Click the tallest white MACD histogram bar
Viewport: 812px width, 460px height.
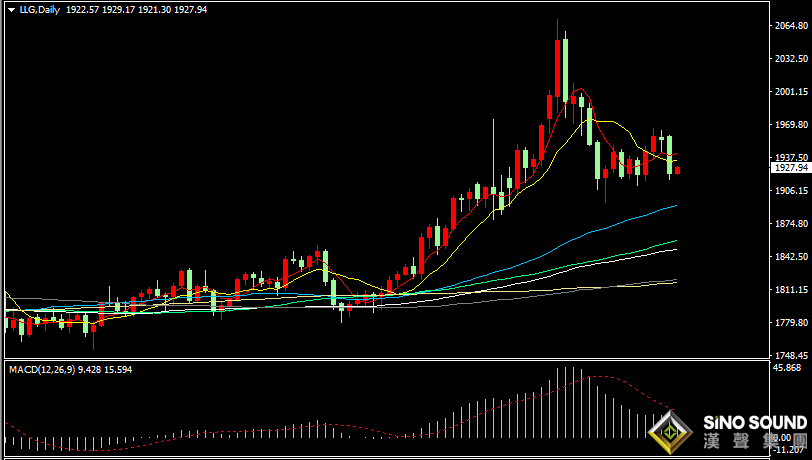pos(566,402)
